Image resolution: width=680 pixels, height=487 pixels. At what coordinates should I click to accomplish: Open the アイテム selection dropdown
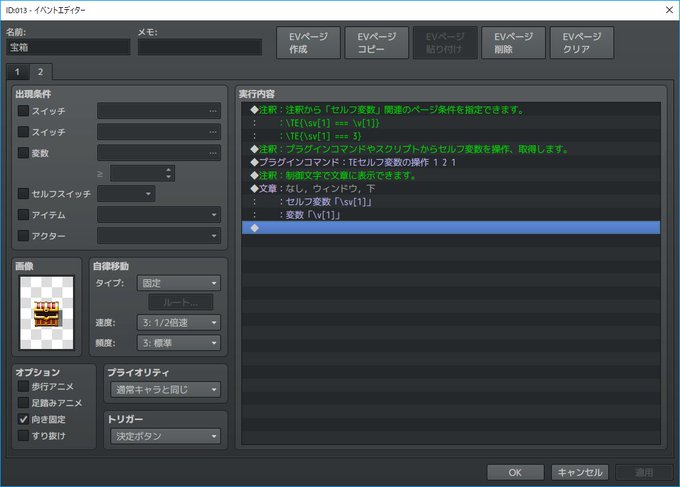tap(159, 215)
